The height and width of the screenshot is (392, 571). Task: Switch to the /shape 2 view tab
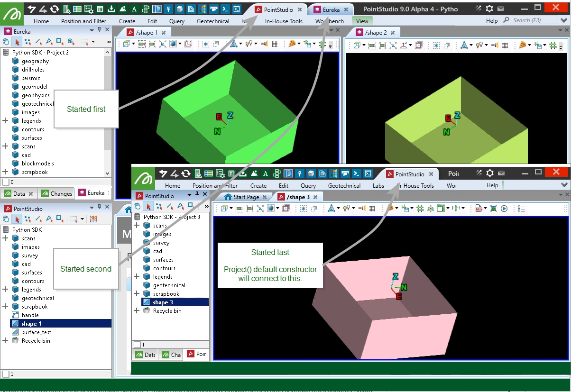[375, 32]
